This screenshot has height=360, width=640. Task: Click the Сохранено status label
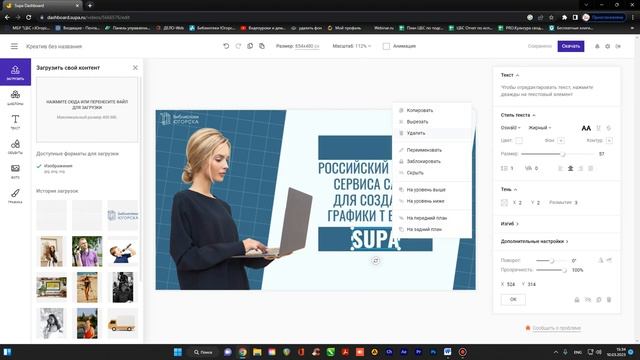540,46
